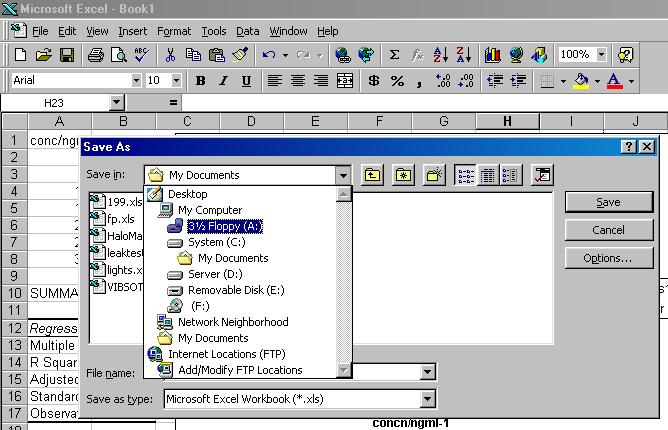Click column H header
Image resolution: width=668 pixels, height=430 pixels.
pos(507,121)
